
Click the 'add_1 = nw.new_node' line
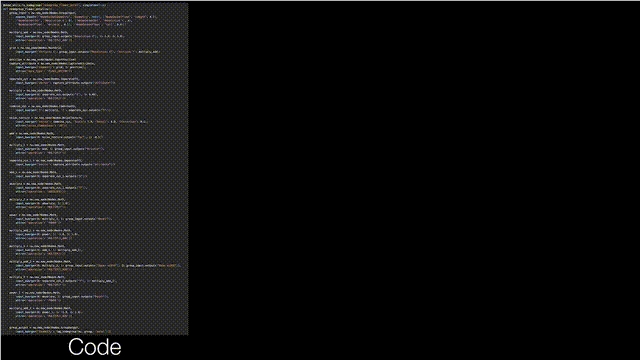33,172
